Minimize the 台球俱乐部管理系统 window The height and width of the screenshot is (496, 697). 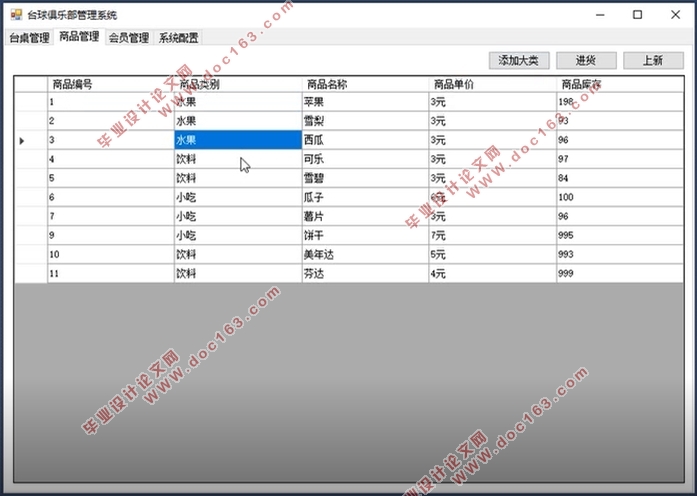600,15
